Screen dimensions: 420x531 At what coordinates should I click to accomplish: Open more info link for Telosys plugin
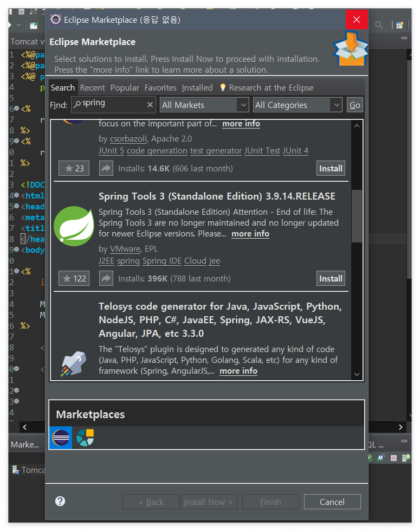[238, 371]
